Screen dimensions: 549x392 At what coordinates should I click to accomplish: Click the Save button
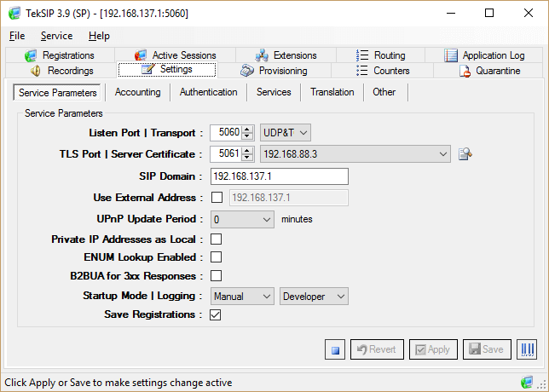(487, 349)
